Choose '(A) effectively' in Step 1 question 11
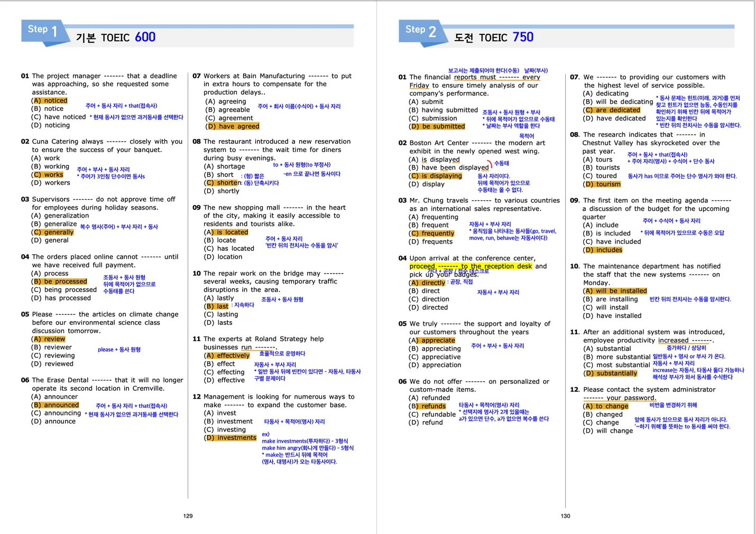Viewport: 756px width, 534px height. click(227, 355)
